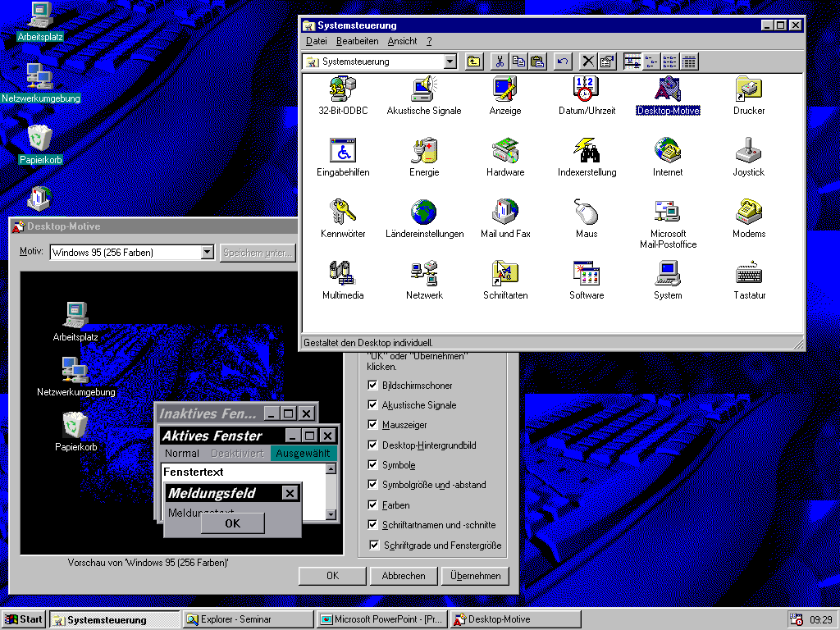The image size is (840, 630).
Task: Open the Bearbeiten menu
Action: pyautogui.click(x=357, y=41)
